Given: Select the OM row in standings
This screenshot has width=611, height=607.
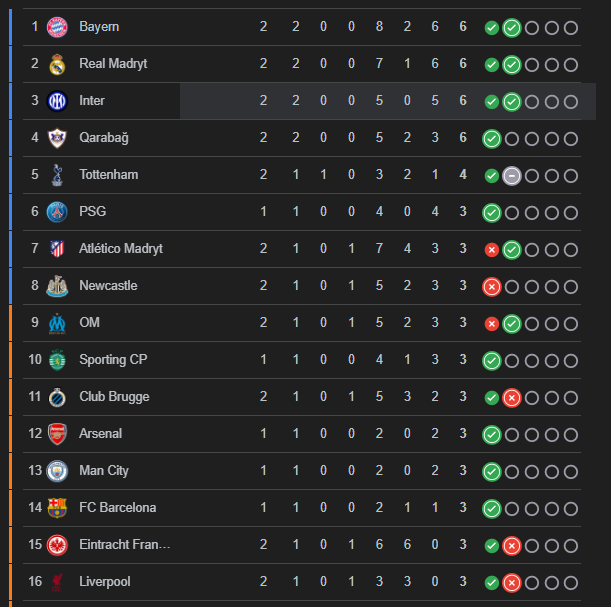Looking at the screenshot, I should (x=300, y=323).
